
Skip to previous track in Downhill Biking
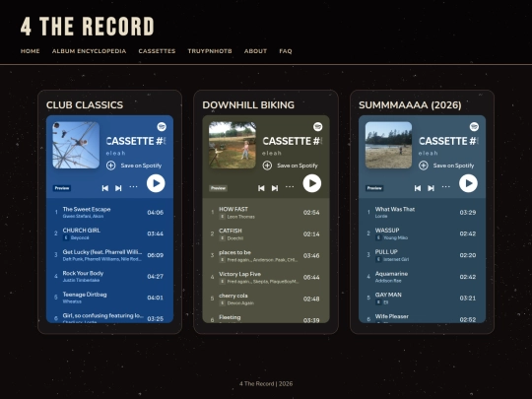tap(261, 188)
